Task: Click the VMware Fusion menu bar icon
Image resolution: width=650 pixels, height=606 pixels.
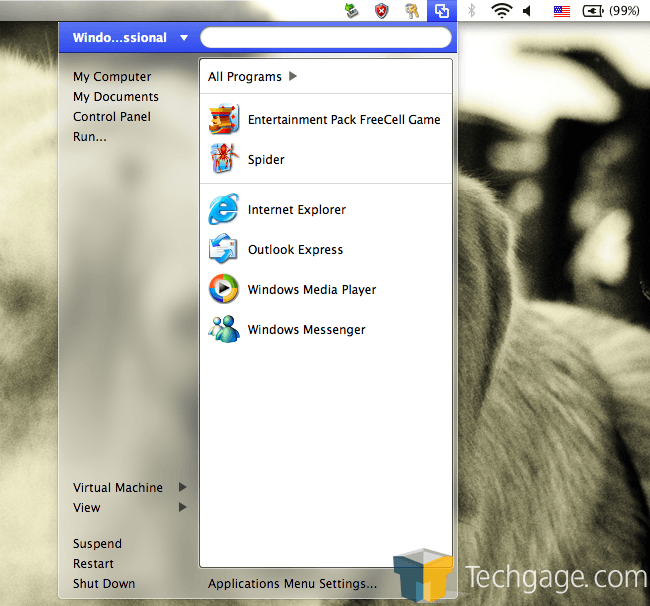Action: coord(442,10)
